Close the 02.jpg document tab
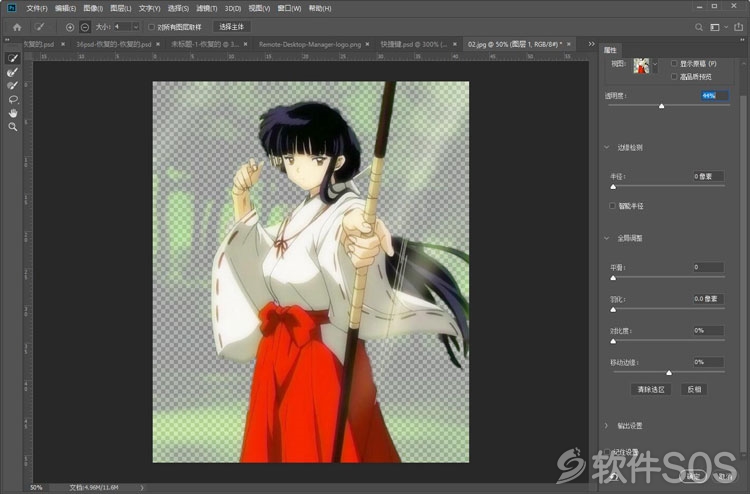Viewport: 750px width, 494px height. click(x=569, y=44)
